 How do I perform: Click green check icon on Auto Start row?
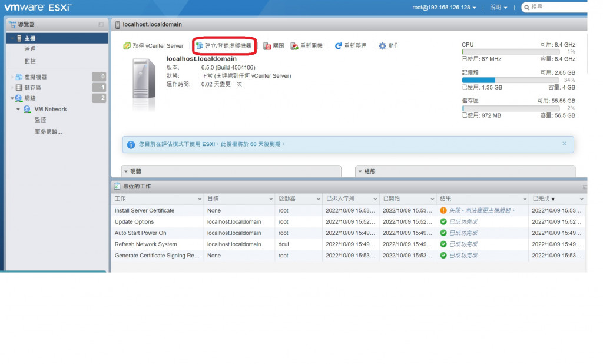(443, 233)
